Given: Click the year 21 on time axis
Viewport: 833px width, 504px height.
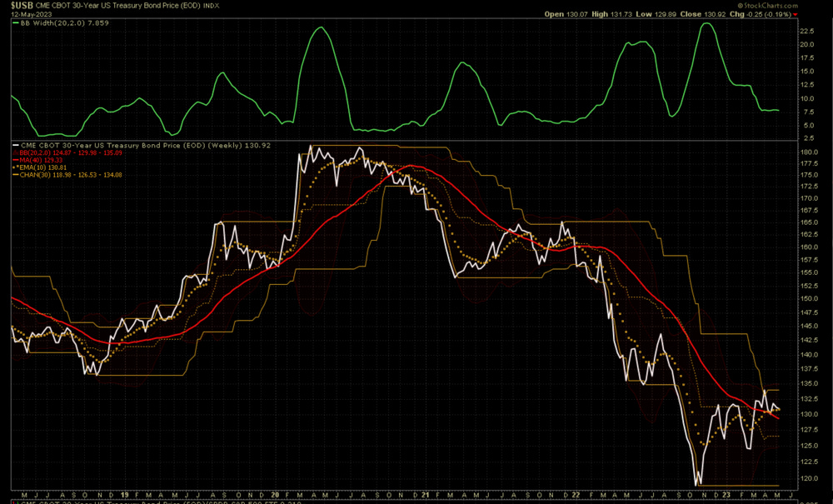Looking at the screenshot, I should pyautogui.click(x=425, y=495).
